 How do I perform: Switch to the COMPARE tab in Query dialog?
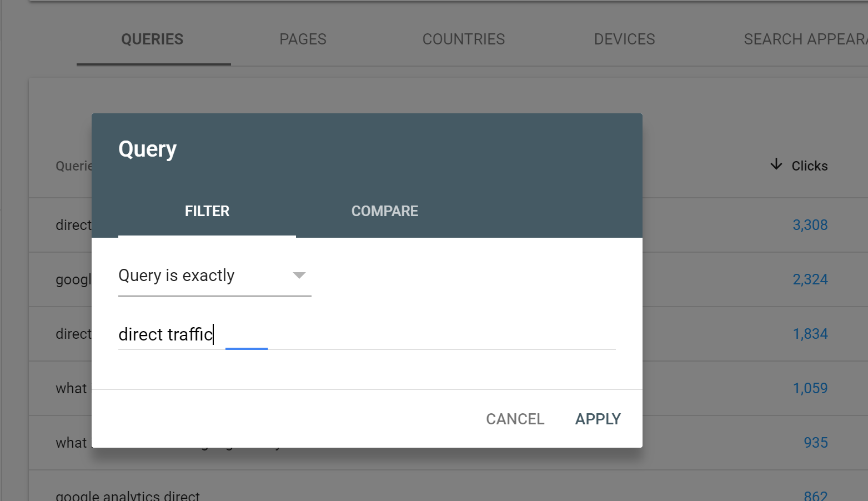point(384,211)
